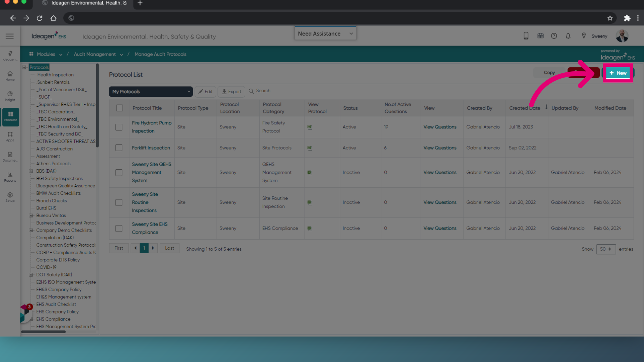This screenshot has height=362, width=644.
Task: Click the Export toolbar button
Action: coord(231,92)
